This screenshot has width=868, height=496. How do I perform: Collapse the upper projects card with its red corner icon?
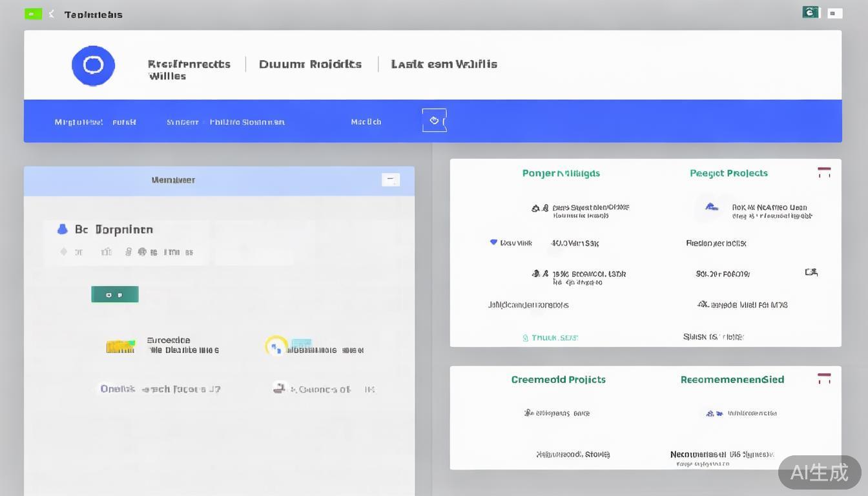[x=824, y=172]
